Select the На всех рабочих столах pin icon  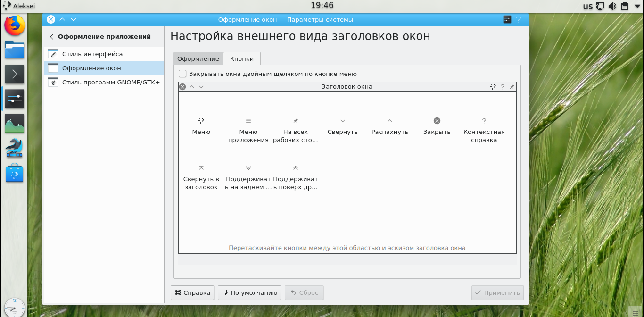(x=296, y=120)
